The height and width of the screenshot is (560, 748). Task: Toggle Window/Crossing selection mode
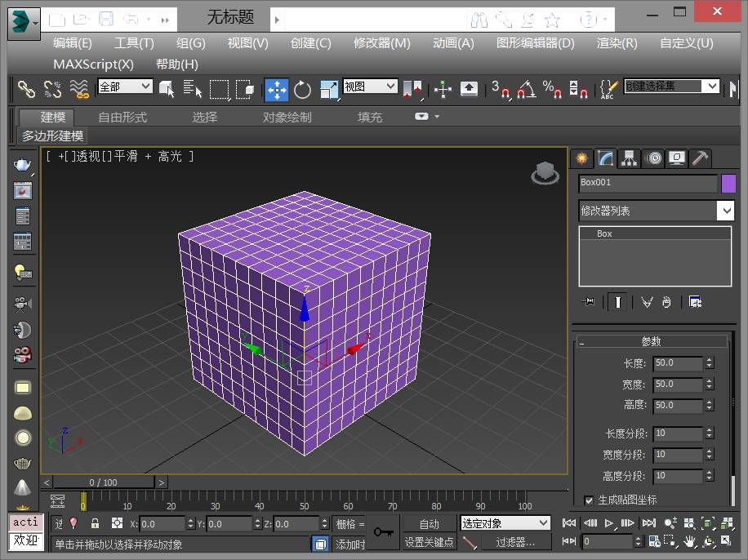245,89
